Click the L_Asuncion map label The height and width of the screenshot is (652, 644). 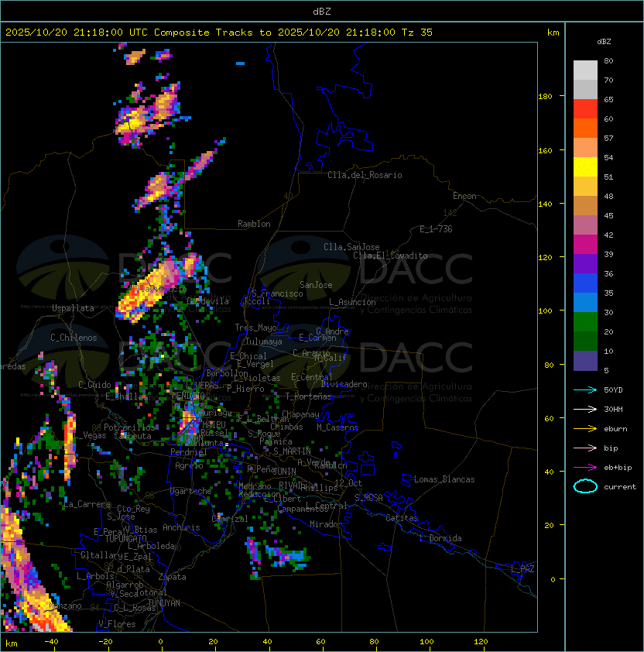(x=352, y=302)
